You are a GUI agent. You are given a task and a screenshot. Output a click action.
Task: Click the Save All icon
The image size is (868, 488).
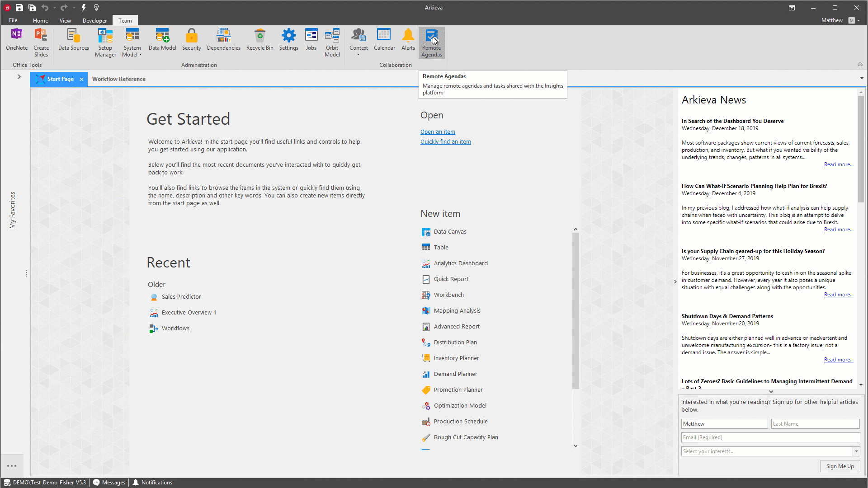[x=32, y=8]
